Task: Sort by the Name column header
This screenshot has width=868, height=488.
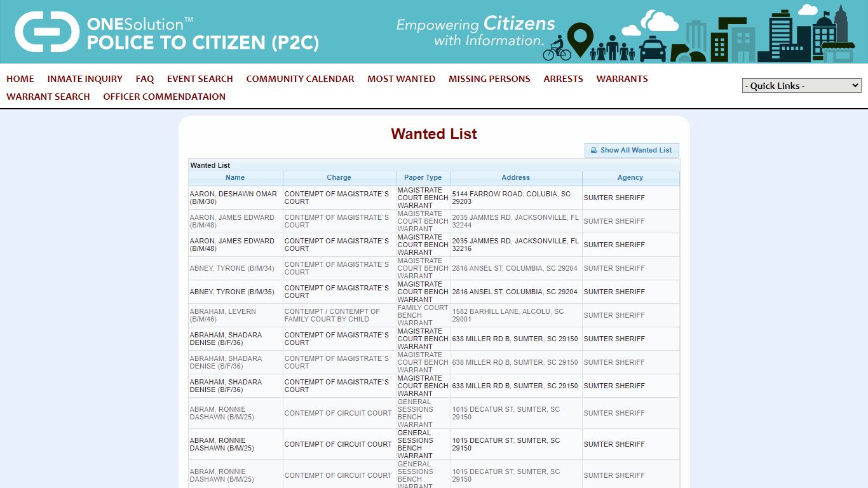Action: click(235, 177)
